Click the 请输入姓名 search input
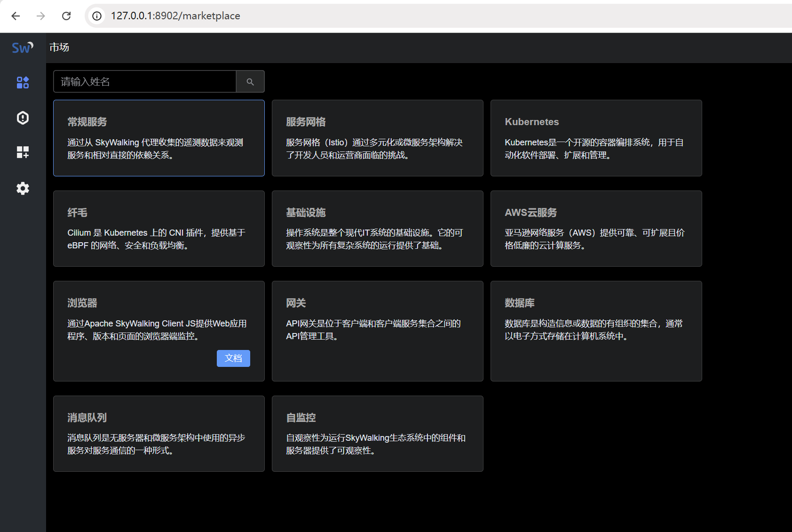The height and width of the screenshot is (532, 792). [144, 81]
